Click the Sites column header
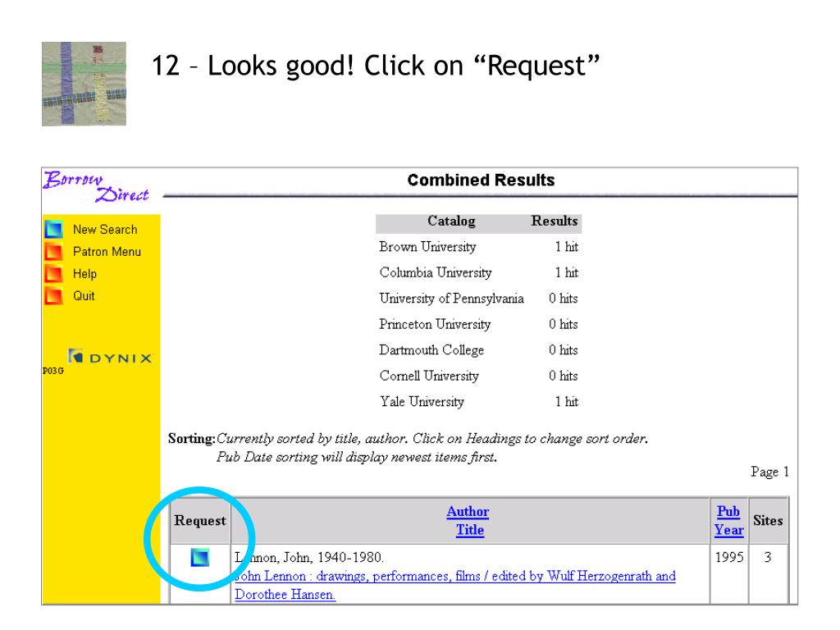Image resolution: width=840 pixels, height=630 pixels. (x=768, y=520)
